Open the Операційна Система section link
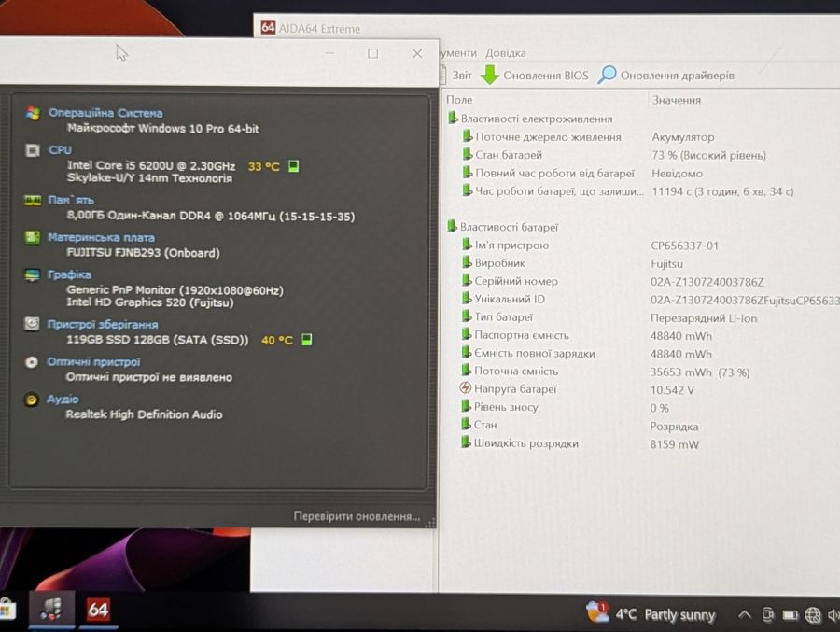The width and height of the screenshot is (840, 632). tap(105, 113)
